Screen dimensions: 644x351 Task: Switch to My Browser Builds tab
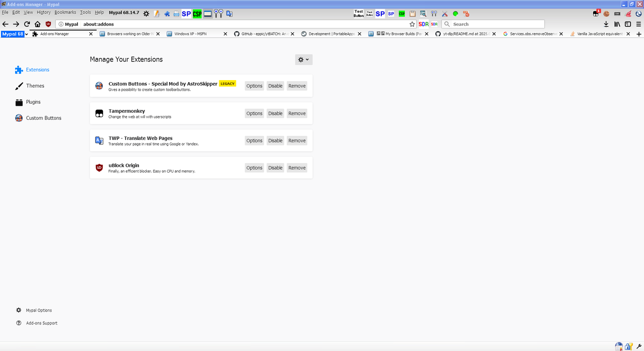(x=398, y=34)
